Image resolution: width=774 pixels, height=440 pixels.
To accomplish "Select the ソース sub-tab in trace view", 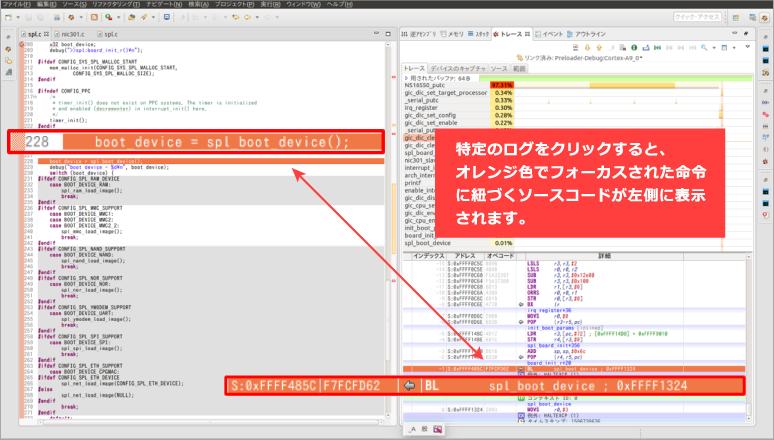I will (x=499, y=69).
